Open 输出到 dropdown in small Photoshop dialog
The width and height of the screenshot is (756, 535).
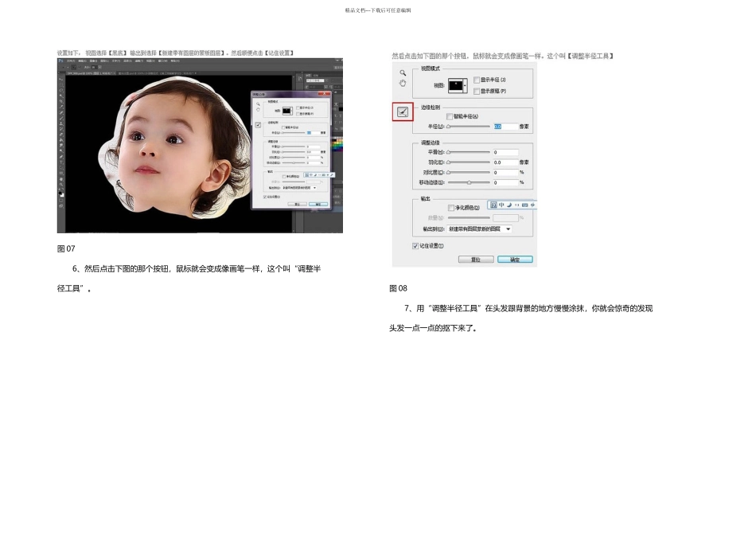299,188
